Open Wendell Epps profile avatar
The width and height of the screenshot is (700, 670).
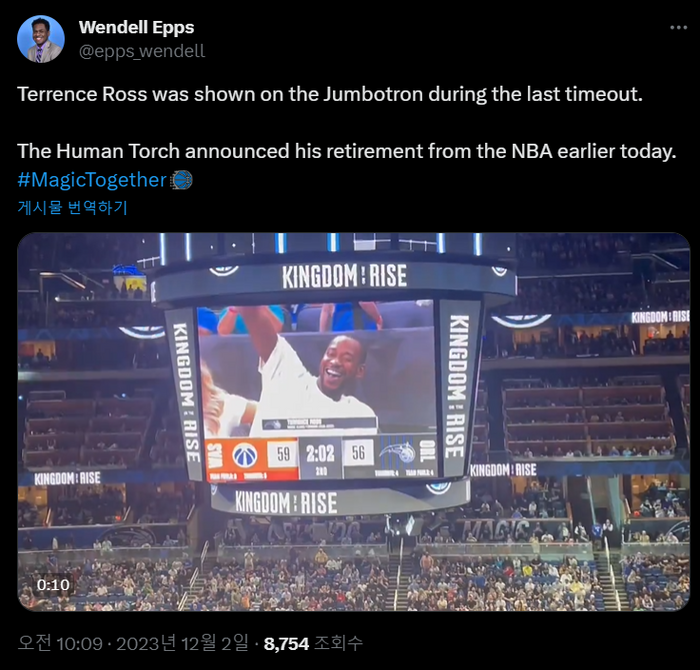coord(41,39)
